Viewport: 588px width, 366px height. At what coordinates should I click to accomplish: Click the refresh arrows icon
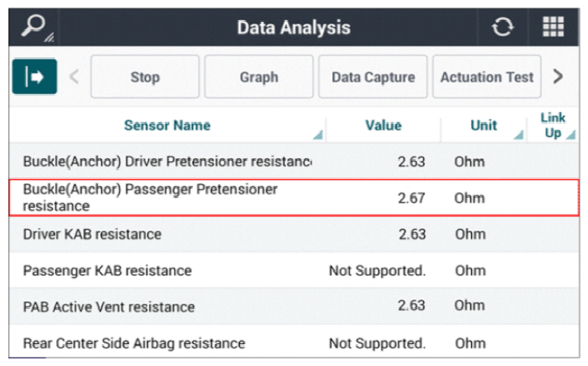coord(502,27)
